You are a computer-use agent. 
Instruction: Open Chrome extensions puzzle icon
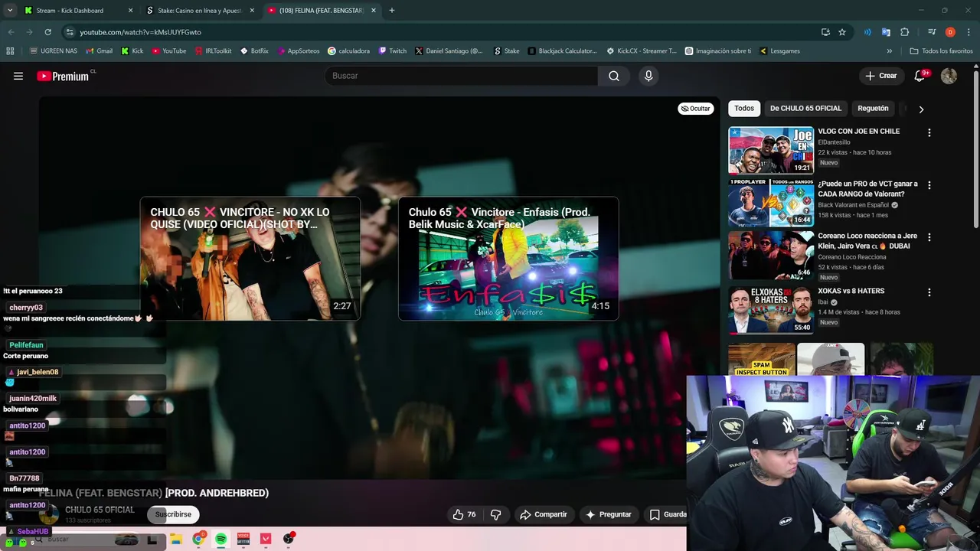pos(904,32)
